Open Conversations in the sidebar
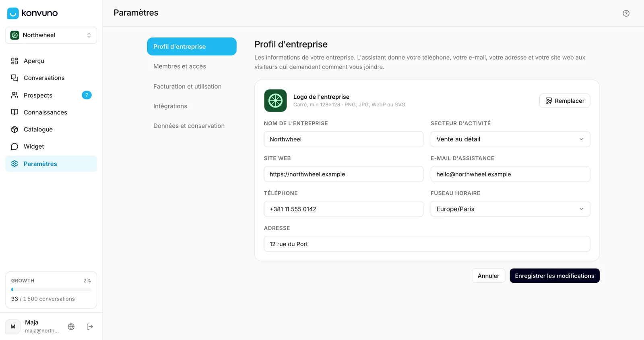 coord(51,78)
